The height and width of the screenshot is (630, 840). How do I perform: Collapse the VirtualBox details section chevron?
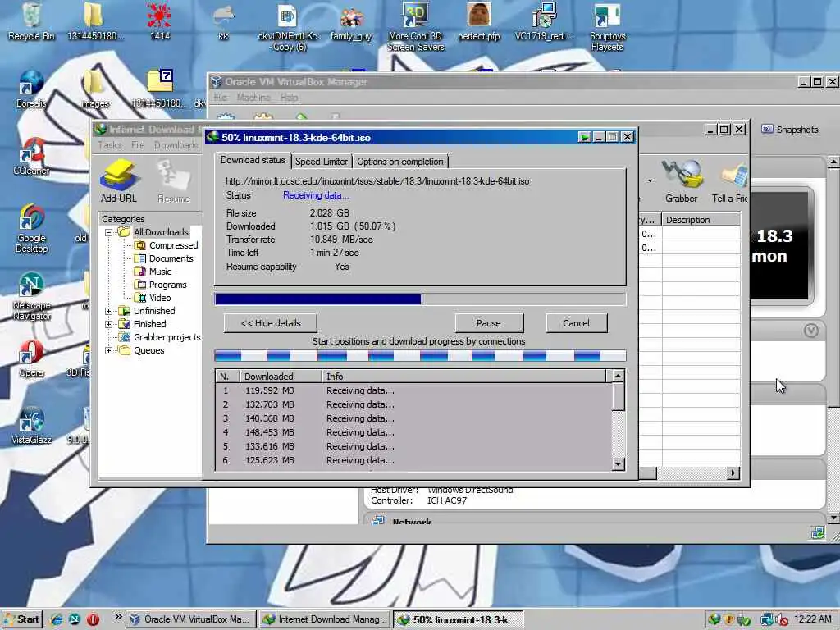tap(811, 331)
